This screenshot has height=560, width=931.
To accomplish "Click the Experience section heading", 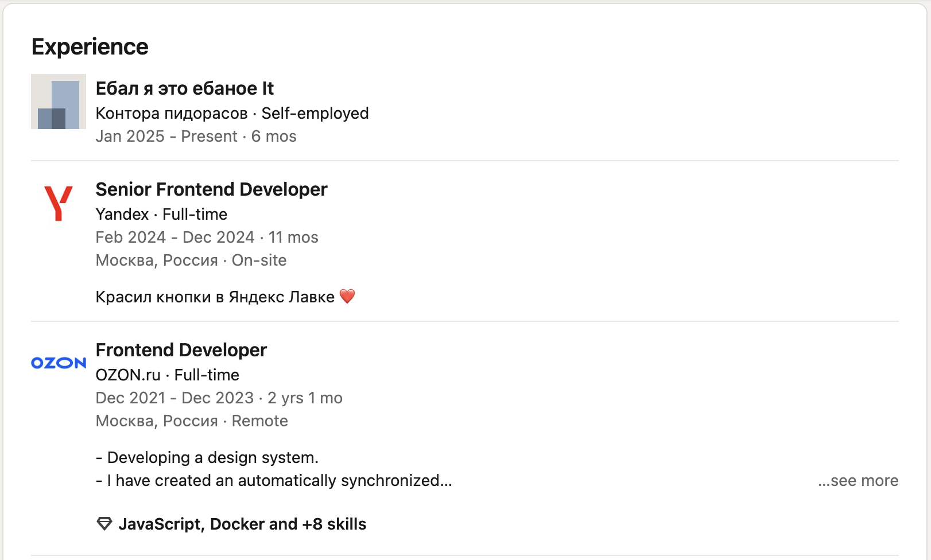I will coord(90,46).
